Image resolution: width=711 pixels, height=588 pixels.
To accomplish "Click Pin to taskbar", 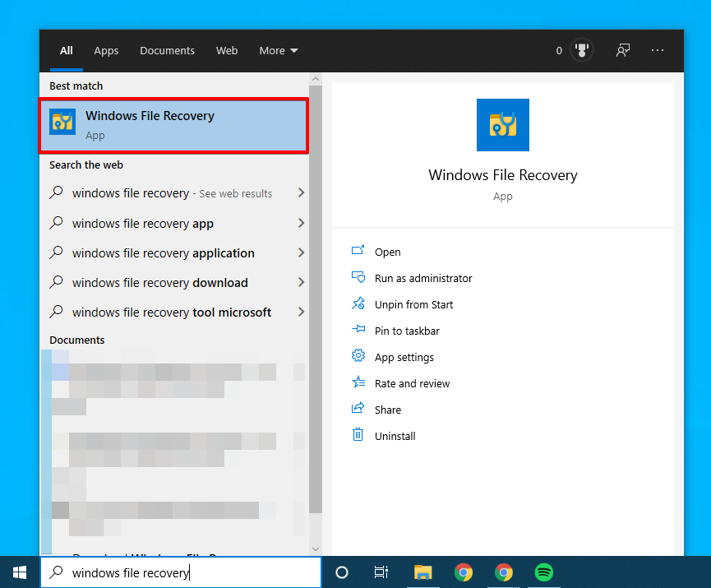I will point(407,331).
